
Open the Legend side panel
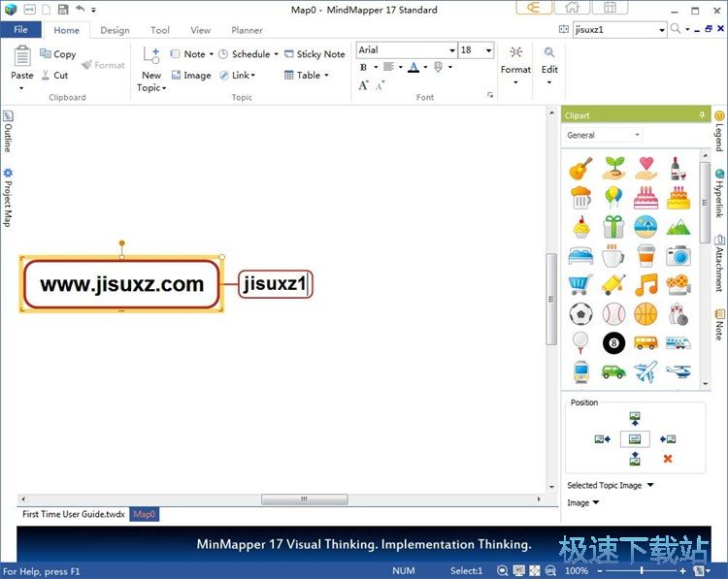(719, 131)
